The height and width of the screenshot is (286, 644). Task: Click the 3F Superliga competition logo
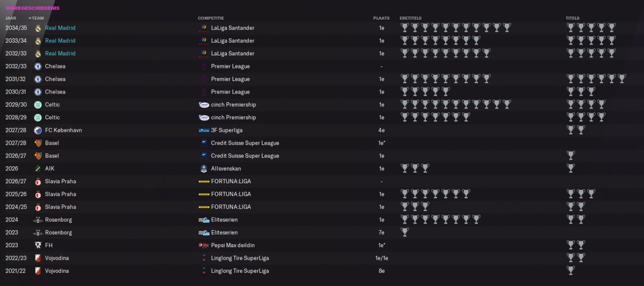click(x=204, y=130)
